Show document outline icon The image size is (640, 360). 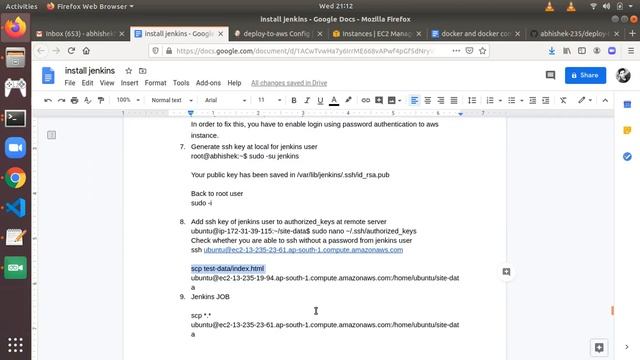(51, 135)
